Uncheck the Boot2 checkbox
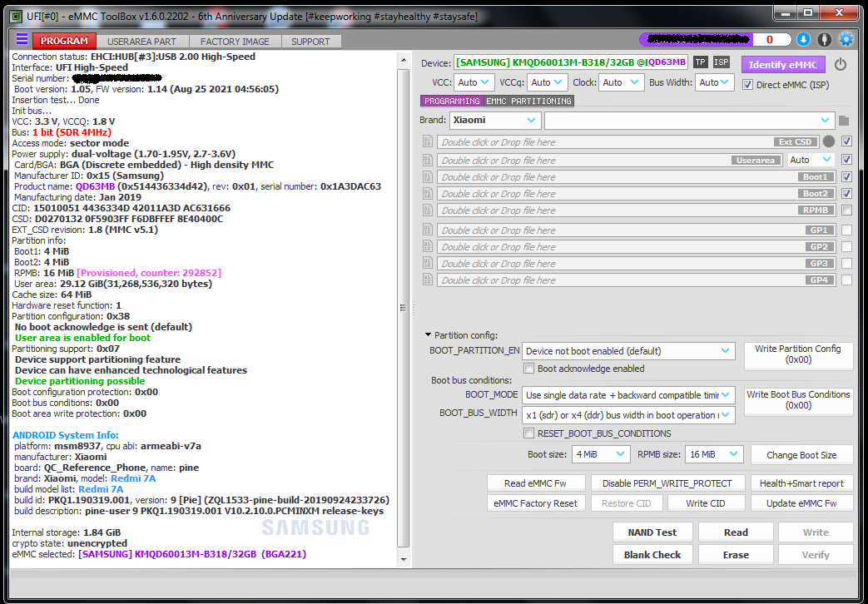The height and width of the screenshot is (604, 868). coord(846,193)
